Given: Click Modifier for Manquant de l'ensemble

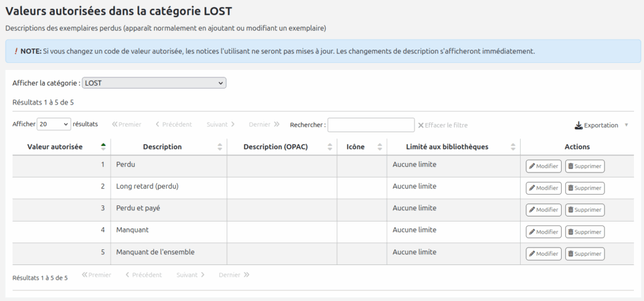Looking at the screenshot, I should (543, 254).
